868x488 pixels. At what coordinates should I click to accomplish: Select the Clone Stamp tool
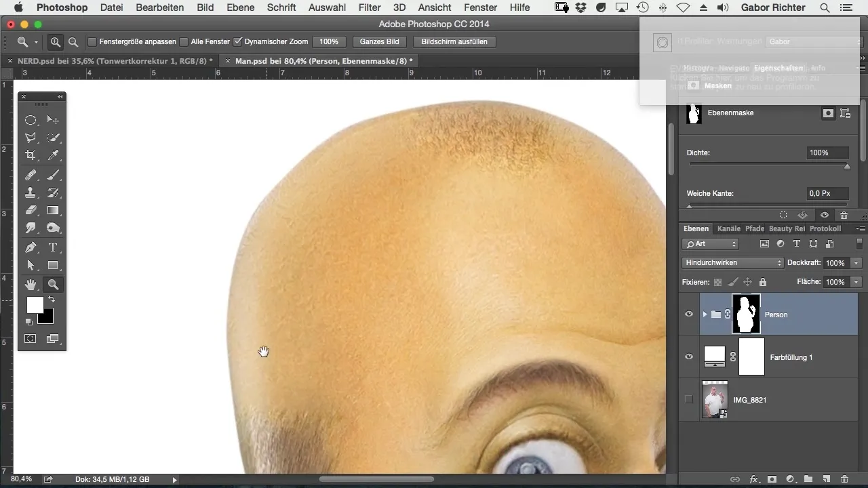(31, 192)
